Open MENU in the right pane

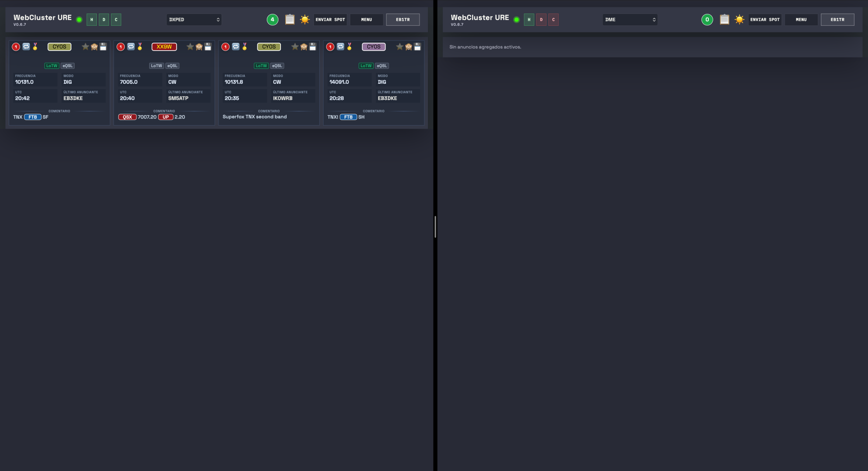[x=801, y=20]
